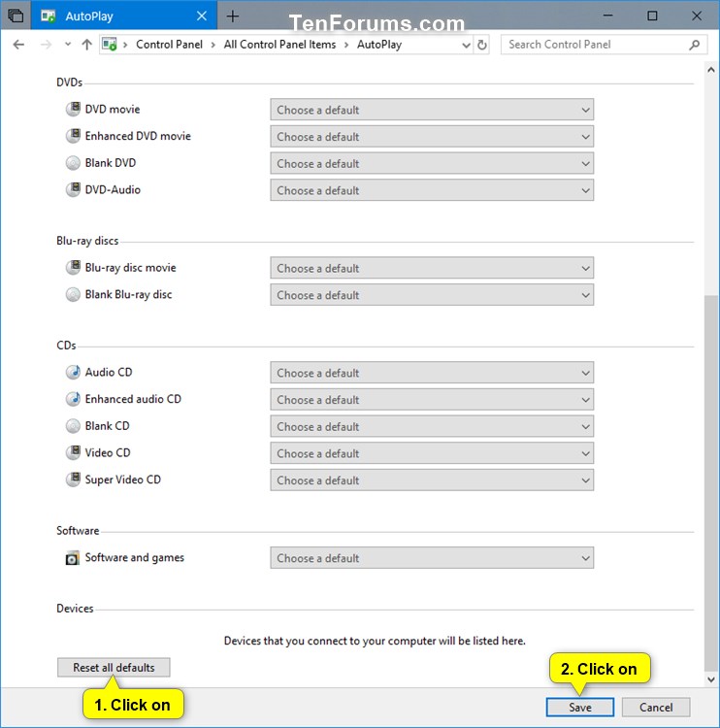The height and width of the screenshot is (728, 720).
Task: Click Reset all defaults button
Action: click(114, 668)
